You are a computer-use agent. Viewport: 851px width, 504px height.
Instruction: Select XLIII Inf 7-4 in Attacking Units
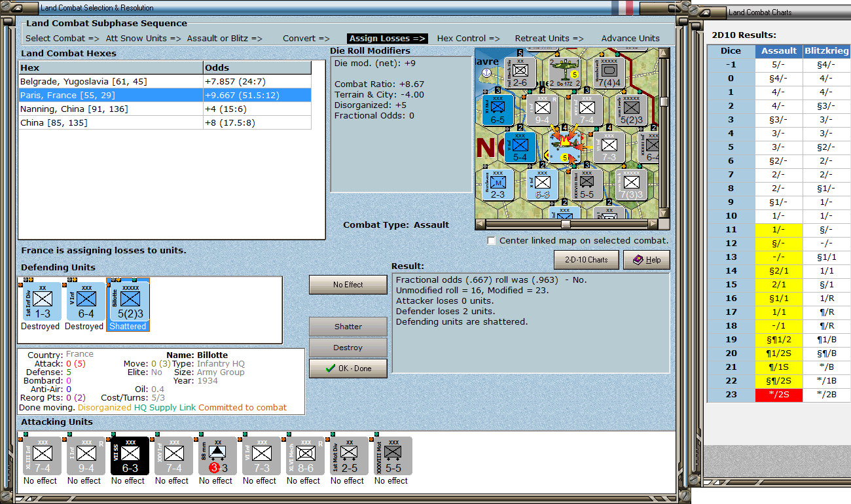coord(43,456)
